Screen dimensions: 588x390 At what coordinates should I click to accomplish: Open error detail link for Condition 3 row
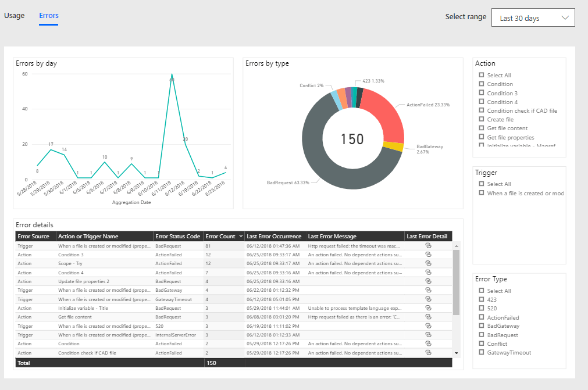click(428, 255)
